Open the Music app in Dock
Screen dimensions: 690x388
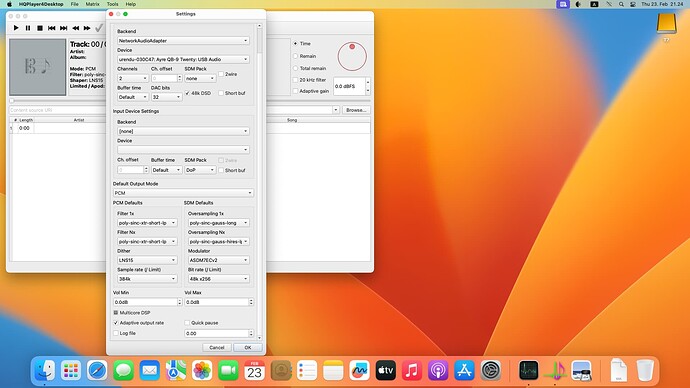(x=412, y=371)
